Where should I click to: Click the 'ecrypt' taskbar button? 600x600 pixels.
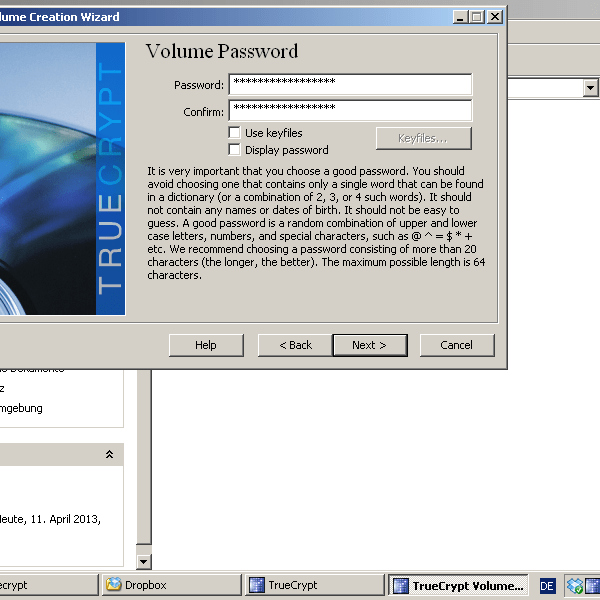(49, 585)
